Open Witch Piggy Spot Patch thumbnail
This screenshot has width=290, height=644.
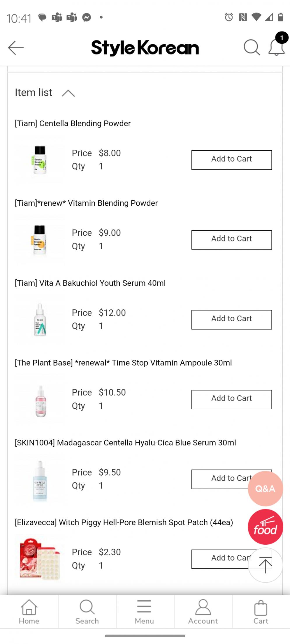tap(40, 559)
